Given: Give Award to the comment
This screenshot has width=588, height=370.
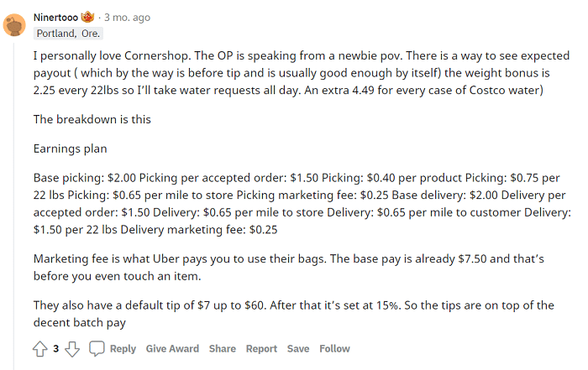Looking at the screenshot, I should click(x=172, y=349).
